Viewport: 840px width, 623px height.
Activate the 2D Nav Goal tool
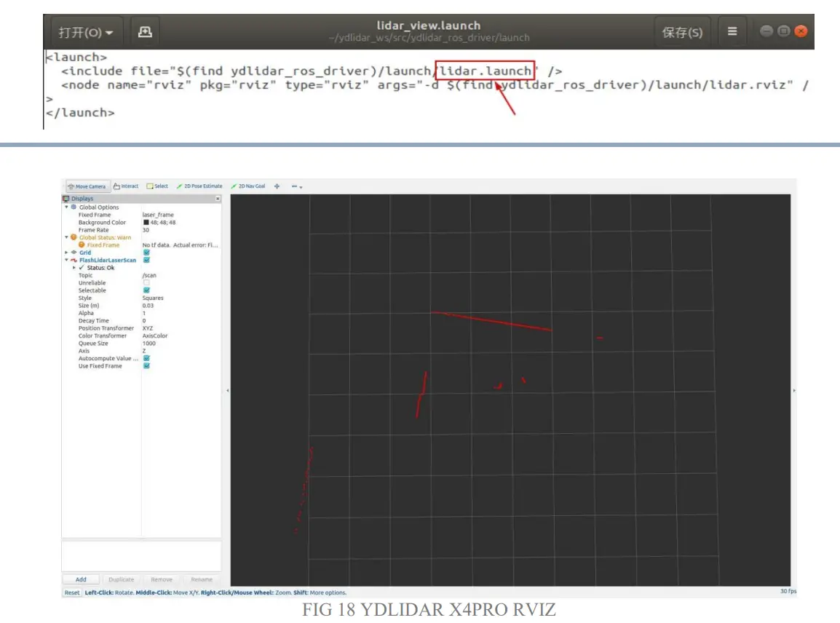(250, 186)
